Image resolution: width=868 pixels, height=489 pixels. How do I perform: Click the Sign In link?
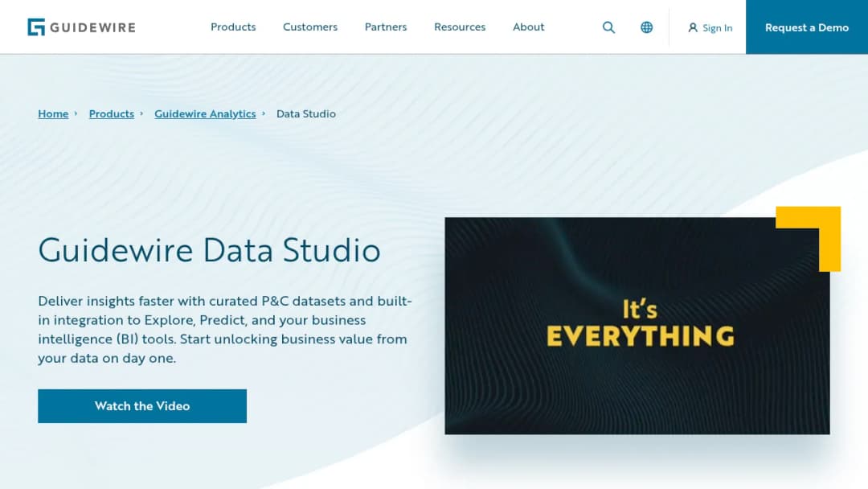710,27
